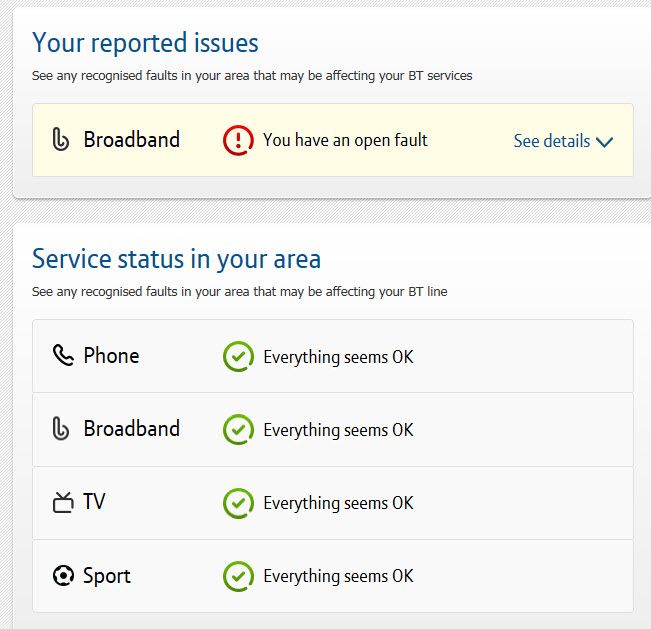Click 'Everything seems OK' beside Sport
This screenshot has width=651, height=629.
pos(338,576)
